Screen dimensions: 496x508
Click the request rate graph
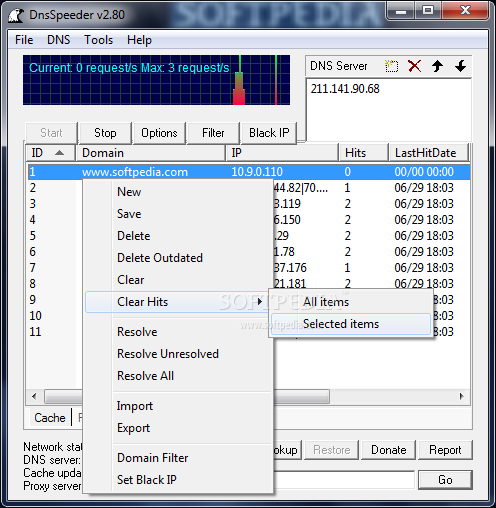coord(156,80)
